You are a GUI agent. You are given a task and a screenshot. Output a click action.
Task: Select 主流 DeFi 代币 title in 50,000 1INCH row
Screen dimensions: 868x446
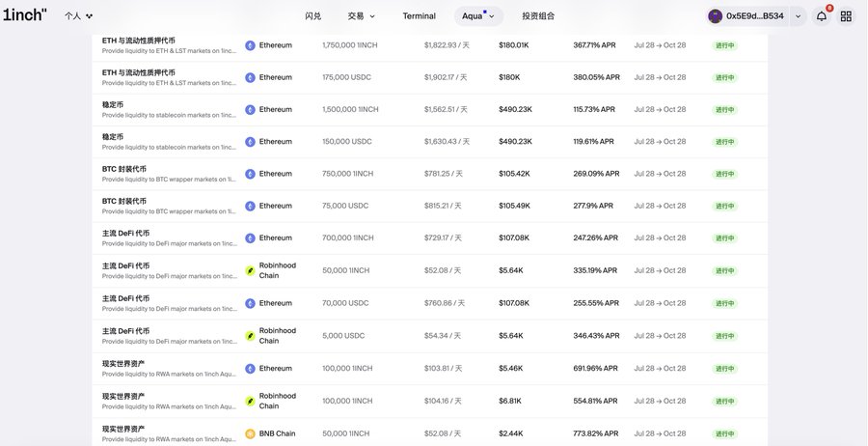pyautogui.click(x=125, y=265)
